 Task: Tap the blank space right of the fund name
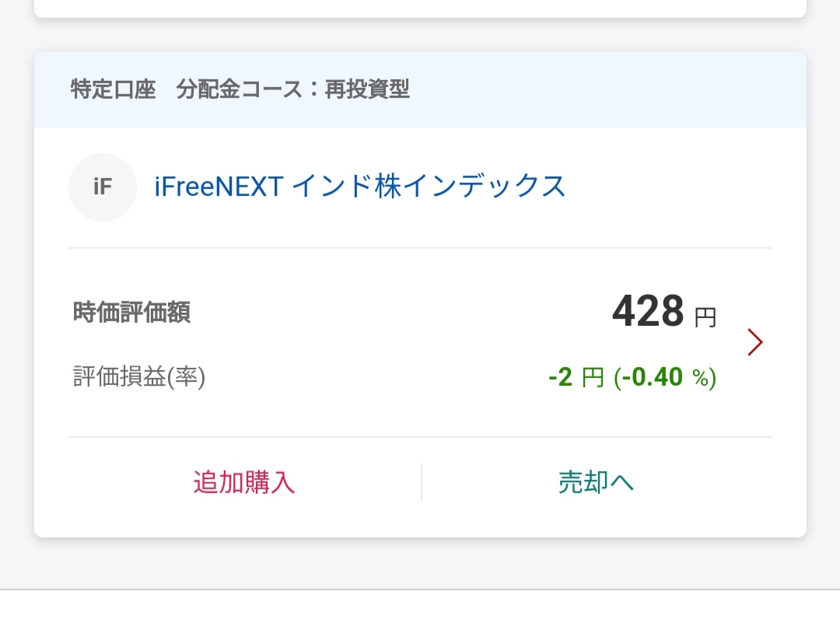pyautogui.click(x=670, y=187)
